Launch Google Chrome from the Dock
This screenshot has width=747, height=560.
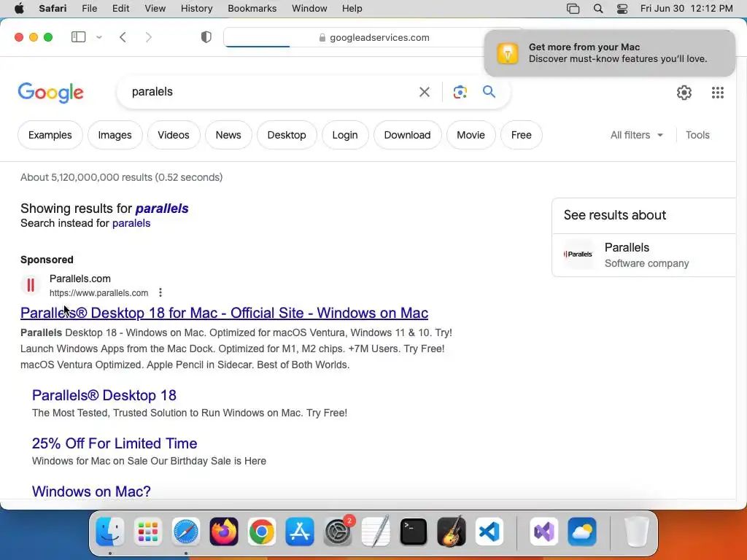click(262, 532)
